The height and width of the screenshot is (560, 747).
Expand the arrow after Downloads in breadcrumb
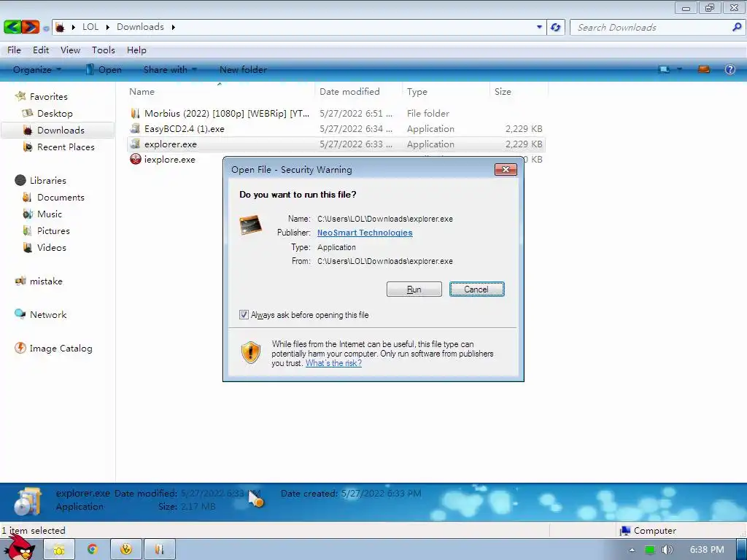coord(174,27)
